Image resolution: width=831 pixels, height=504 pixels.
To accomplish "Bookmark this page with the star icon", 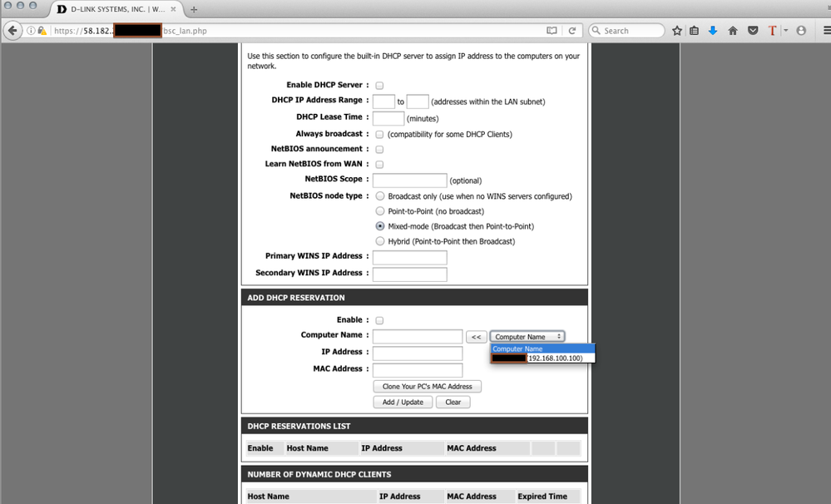I will (x=677, y=31).
